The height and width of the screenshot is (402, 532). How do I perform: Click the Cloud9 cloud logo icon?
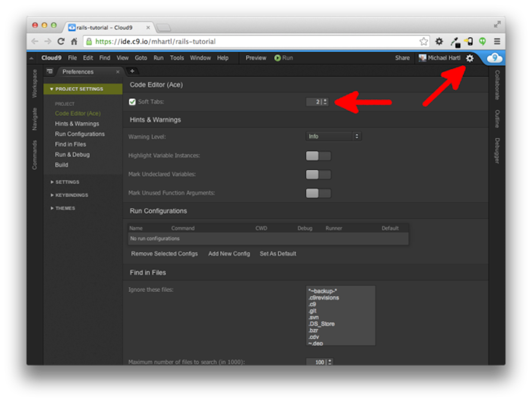[494, 58]
